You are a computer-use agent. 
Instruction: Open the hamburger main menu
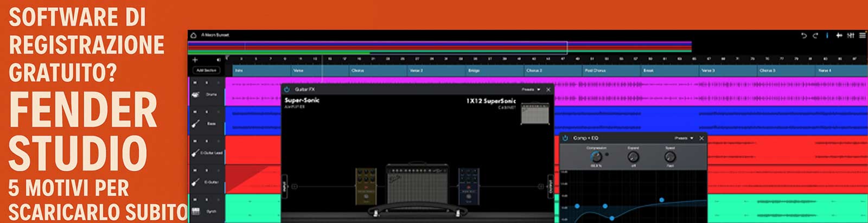(x=862, y=35)
